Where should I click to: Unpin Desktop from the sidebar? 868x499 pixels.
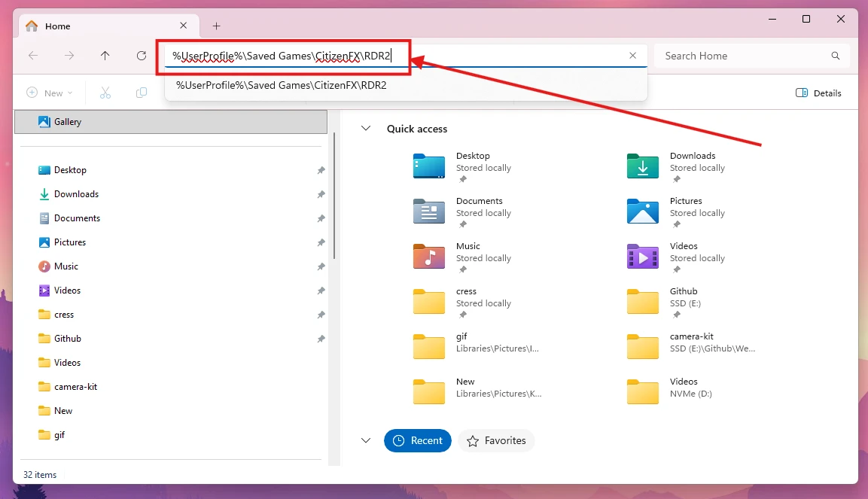[x=321, y=170]
